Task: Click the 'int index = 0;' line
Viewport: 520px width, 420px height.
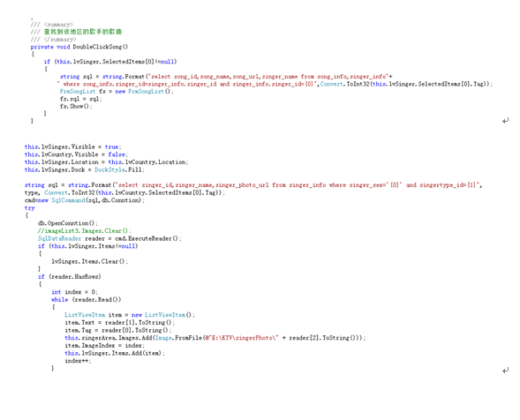Action: [75, 292]
